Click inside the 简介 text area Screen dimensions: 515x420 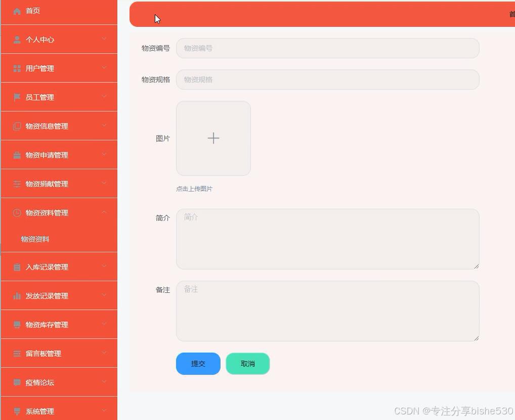pos(327,239)
